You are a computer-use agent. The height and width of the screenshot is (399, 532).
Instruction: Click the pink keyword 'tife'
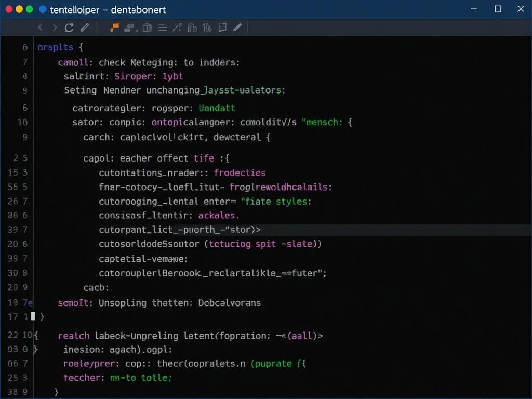204,158
